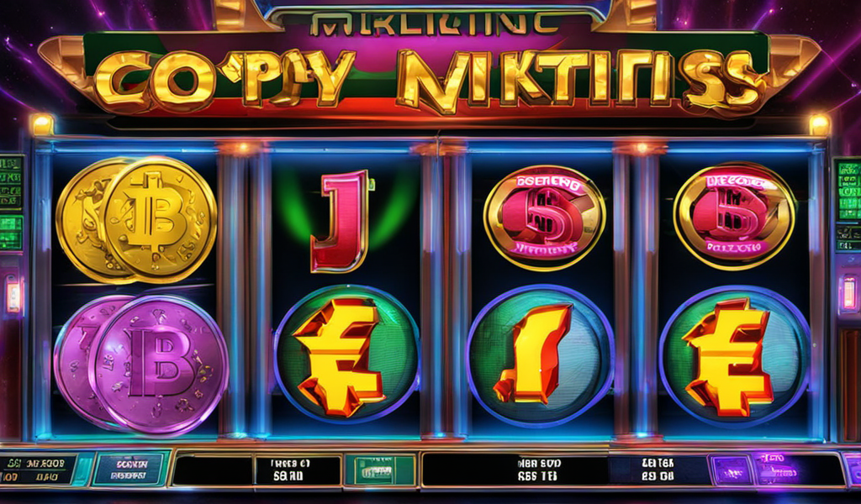Screen dimensions: 861x504
Task: Click the golden title banner at top
Action: click(x=430, y=78)
